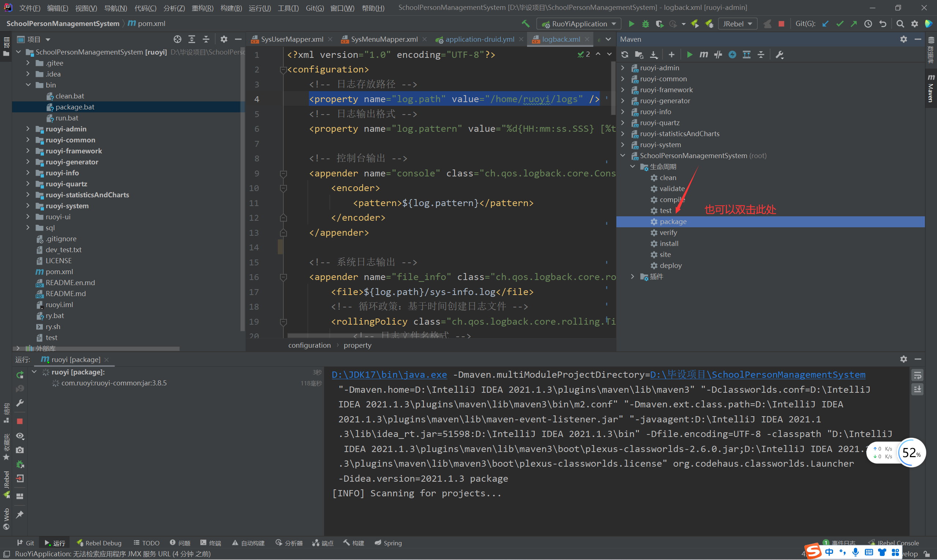Select pom.xml in project tree
Image resolution: width=937 pixels, height=560 pixels.
click(x=59, y=272)
